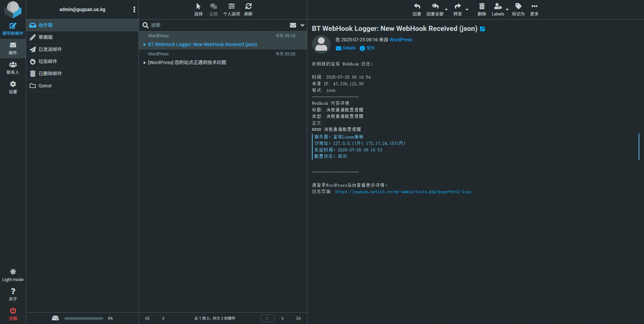Image resolution: width=644 pixels, height=324 pixels.
Task: Click the 今天 05:20 message time
Action: click(285, 54)
